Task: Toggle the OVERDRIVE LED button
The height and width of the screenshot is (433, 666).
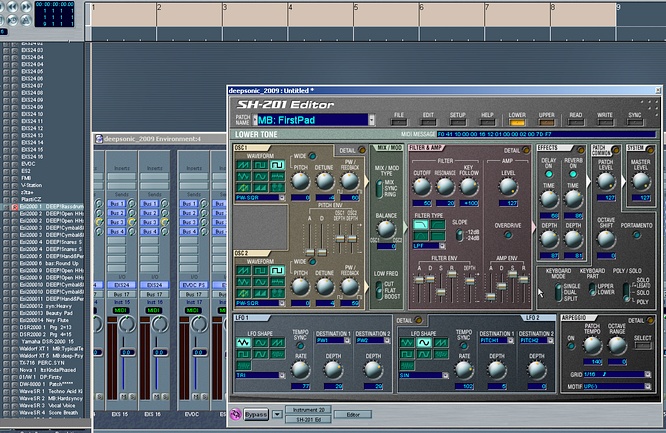Action: pos(508,235)
